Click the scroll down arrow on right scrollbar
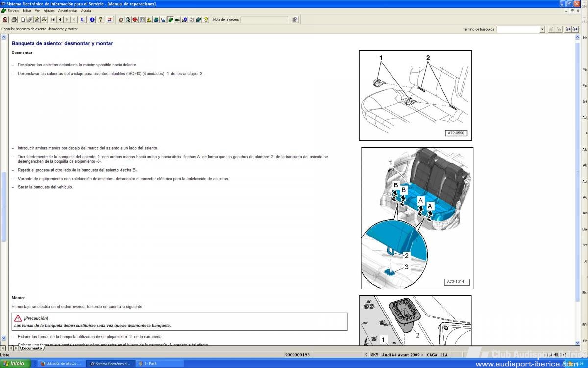 578,342
